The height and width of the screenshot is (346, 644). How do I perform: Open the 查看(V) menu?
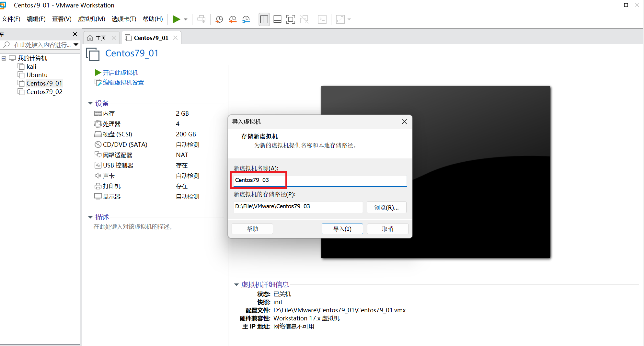pos(62,19)
